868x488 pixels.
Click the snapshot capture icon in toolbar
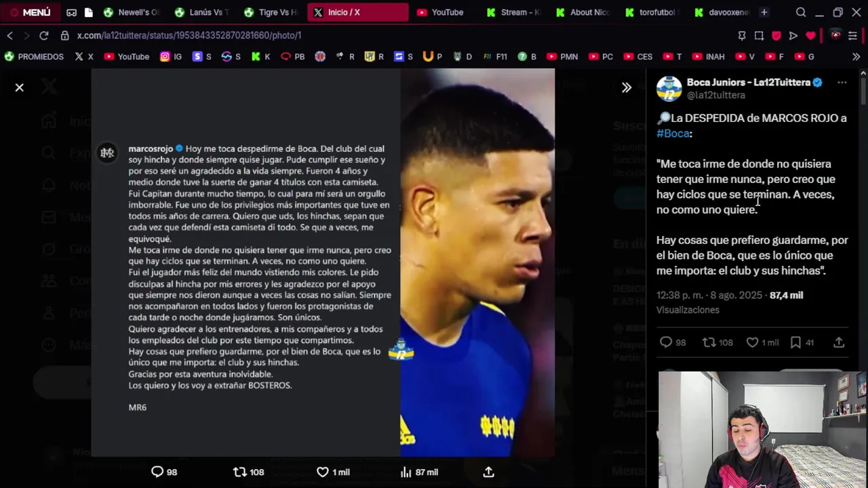[x=759, y=35]
